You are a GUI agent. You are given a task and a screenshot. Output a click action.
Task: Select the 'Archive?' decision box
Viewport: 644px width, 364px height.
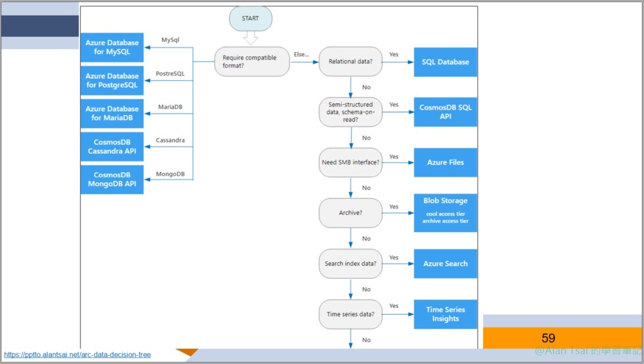350,213
